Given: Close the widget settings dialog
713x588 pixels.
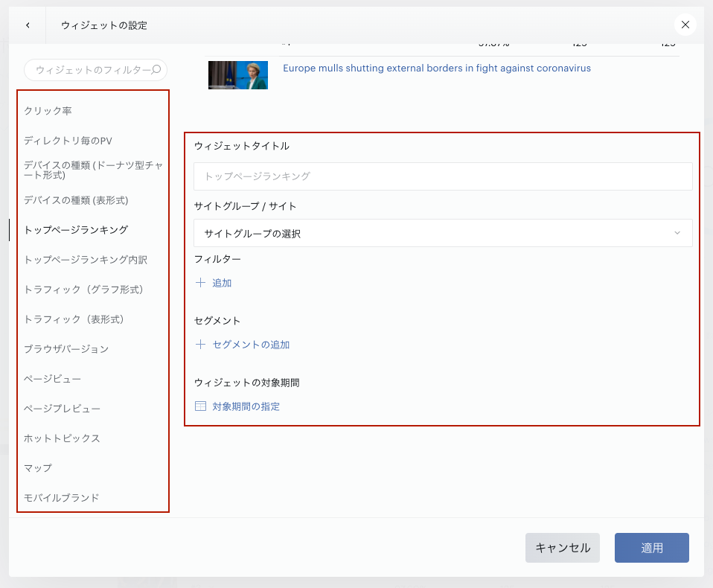Looking at the screenshot, I should (685, 25).
